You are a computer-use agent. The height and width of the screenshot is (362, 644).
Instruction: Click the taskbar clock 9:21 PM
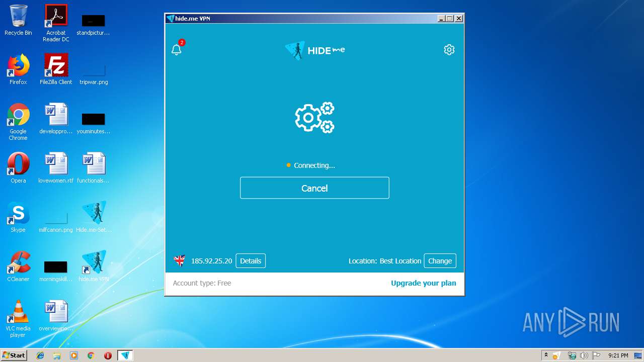point(618,355)
